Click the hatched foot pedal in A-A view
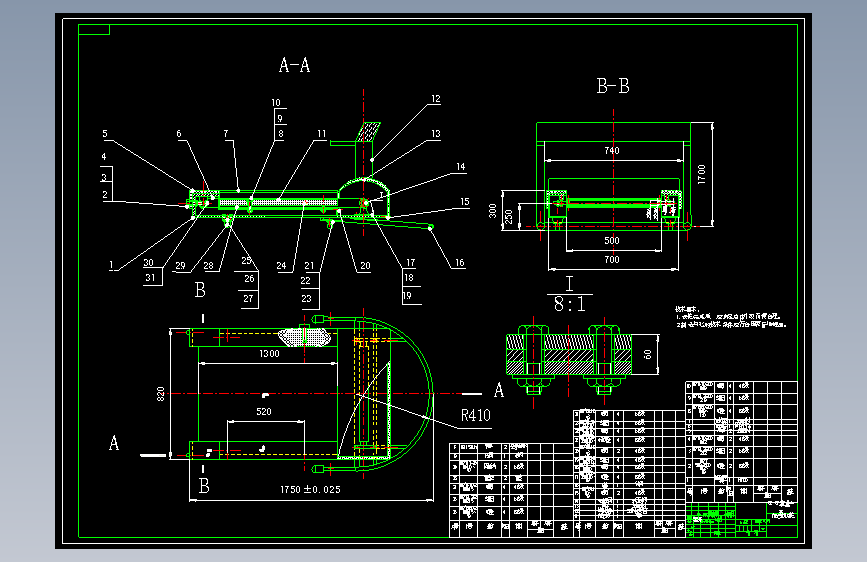Image resolution: width=867 pixels, height=562 pixels. (368, 132)
